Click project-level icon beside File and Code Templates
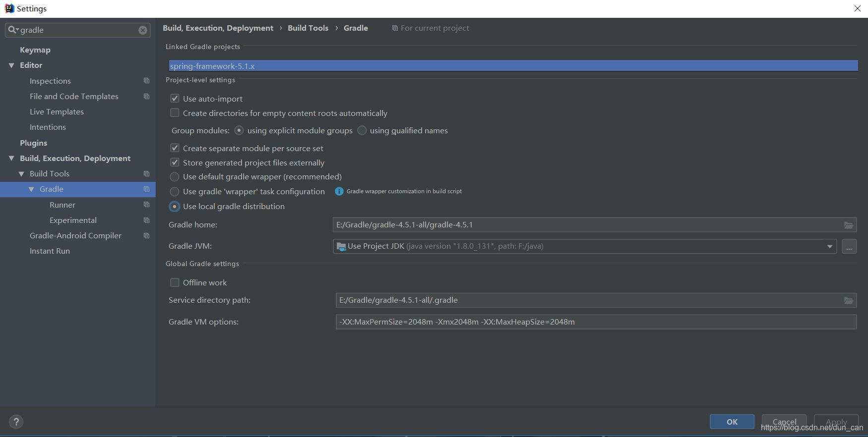Image resolution: width=868 pixels, height=437 pixels. [x=146, y=96]
